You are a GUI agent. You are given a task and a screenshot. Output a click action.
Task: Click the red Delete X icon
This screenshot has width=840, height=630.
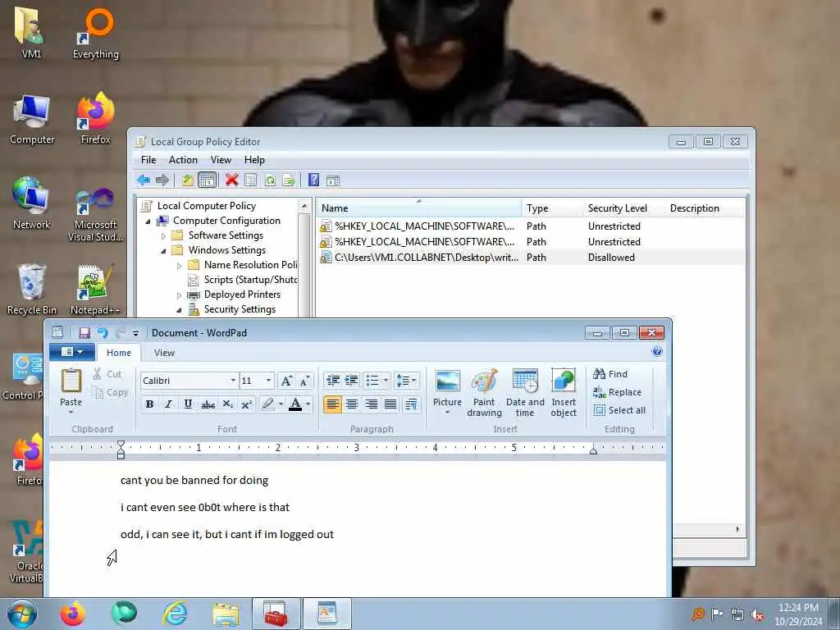pyautogui.click(x=231, y=180)
